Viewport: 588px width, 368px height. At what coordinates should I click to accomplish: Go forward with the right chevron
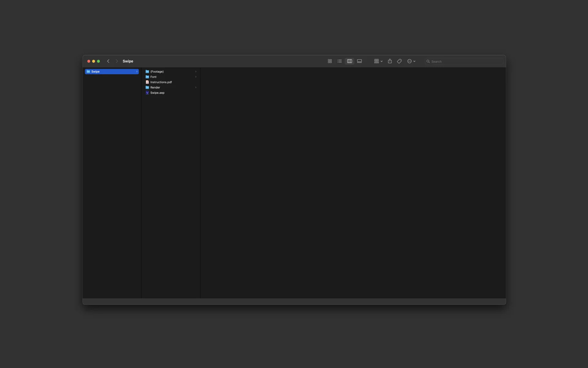point(117,61)
